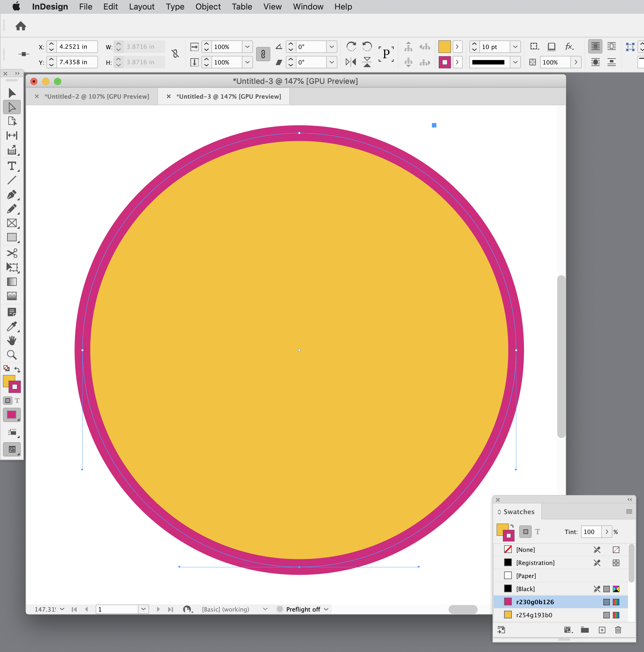Switch to the Untitled-2 document tab
644x652 pixels.
coord(97,96)
